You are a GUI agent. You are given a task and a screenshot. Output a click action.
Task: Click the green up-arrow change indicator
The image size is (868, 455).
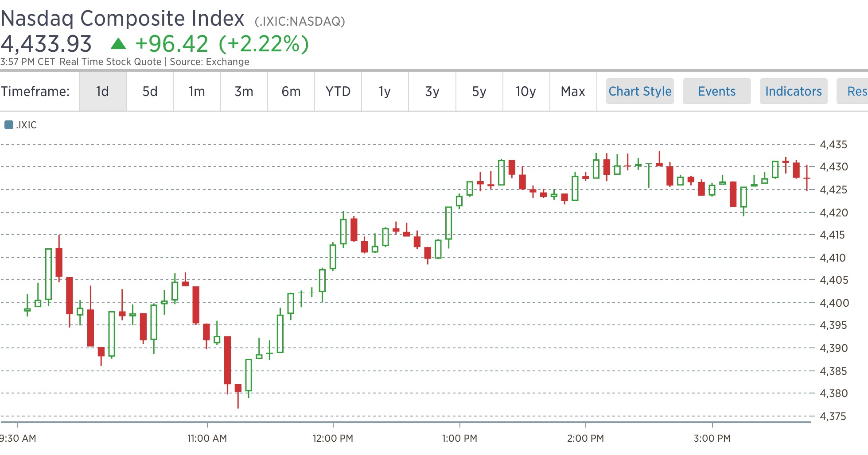click(x=118, y=43)
